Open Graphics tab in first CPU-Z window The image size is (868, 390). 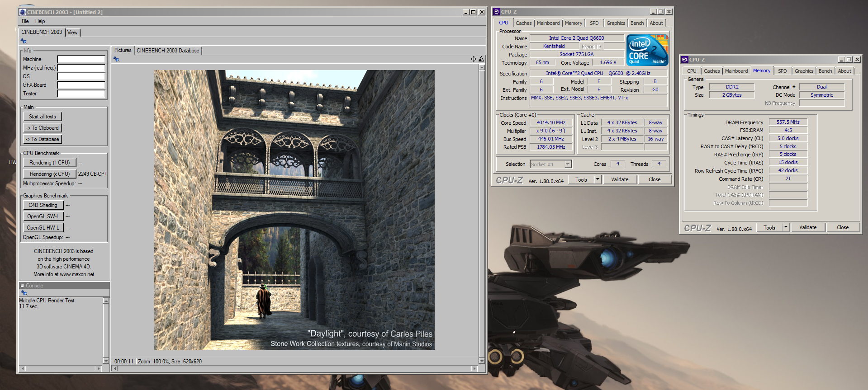616,23
